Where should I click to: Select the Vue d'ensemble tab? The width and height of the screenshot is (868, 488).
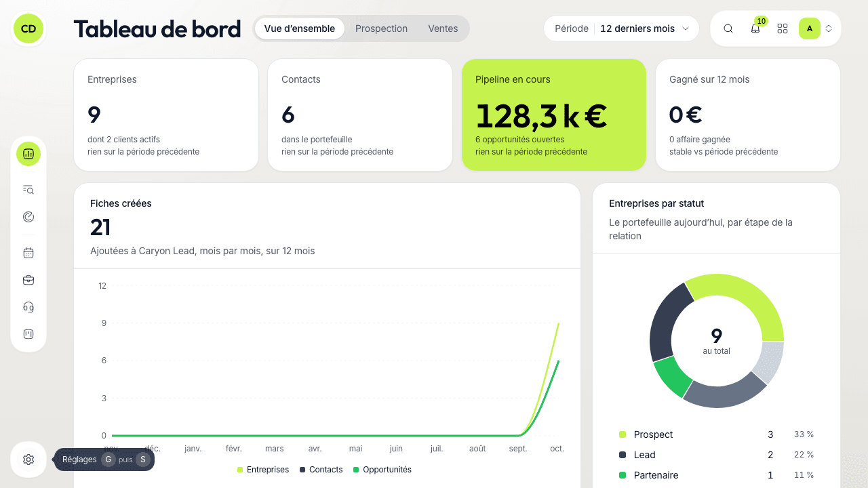(300, 28)
